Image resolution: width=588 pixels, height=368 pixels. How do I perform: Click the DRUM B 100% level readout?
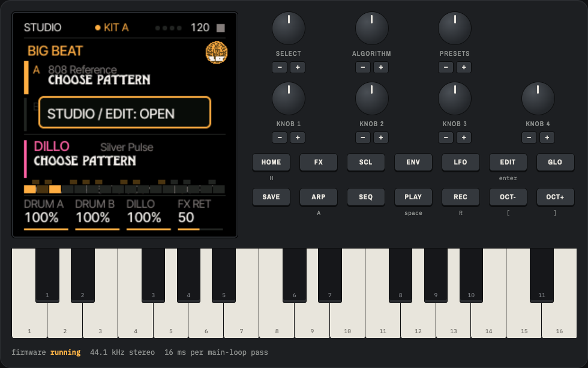[x=97, y=214]
